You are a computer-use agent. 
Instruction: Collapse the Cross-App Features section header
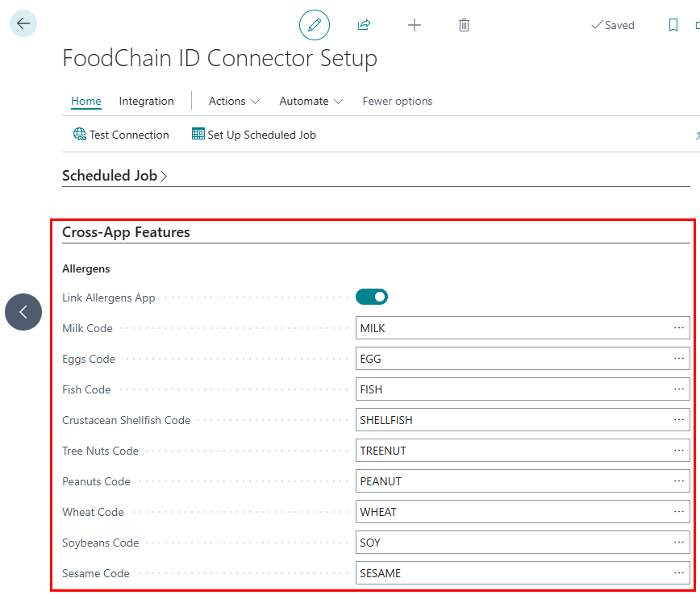point(126,232)
